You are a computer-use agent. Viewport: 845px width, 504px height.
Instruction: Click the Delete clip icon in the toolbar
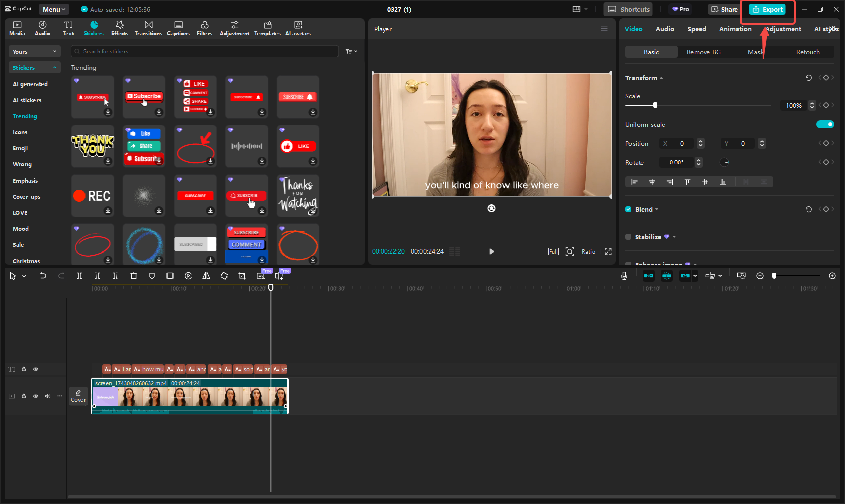pos(134,276)
